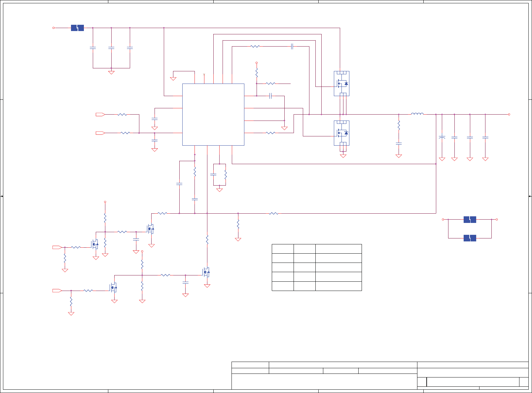This screenshot has width=532, height=393.
Task: Select the snubber capacitor above ground left of inductor
Action: [399, 144]
